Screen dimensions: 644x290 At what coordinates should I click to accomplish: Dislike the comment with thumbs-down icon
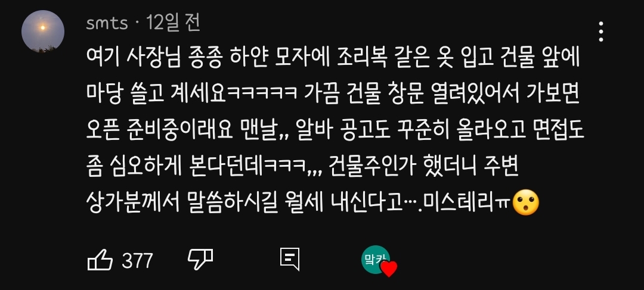(200, 260)
